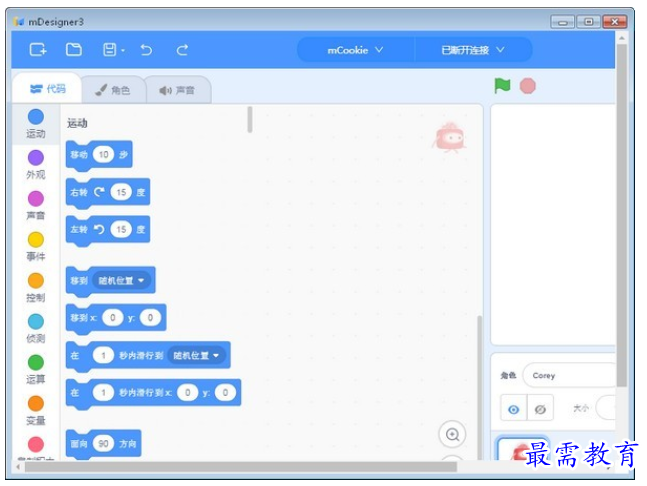Screen dimensions: 647x486
Task: Edit seconds value in 滑行到 x y block
Action: point(103,392)
